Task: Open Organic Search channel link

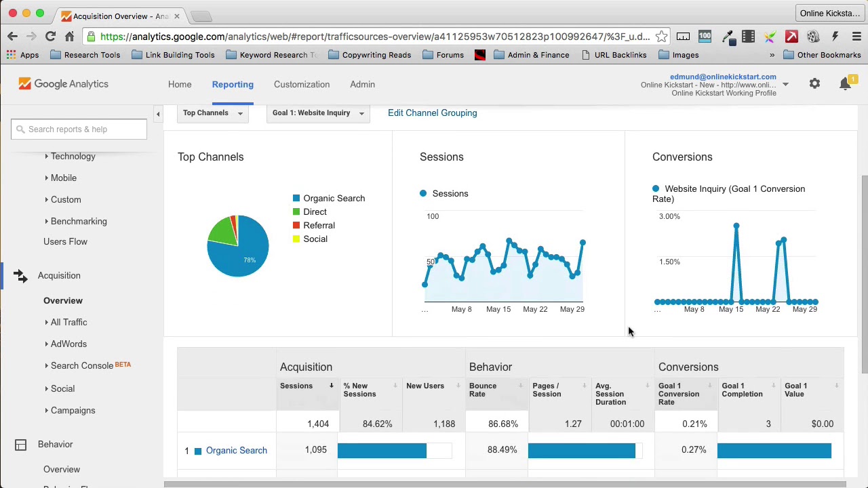Action: [x=236, y=451]
